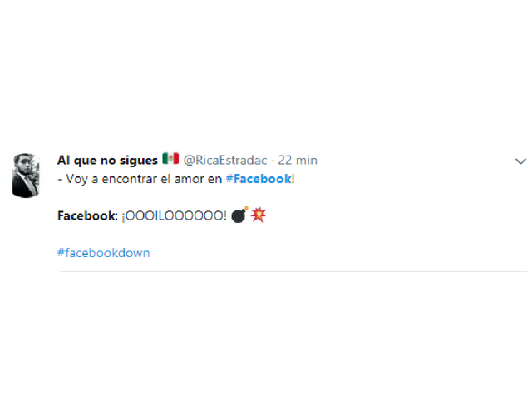Click the 22 min timestamp
Viewport: 532px width, 416px height.
298,161
